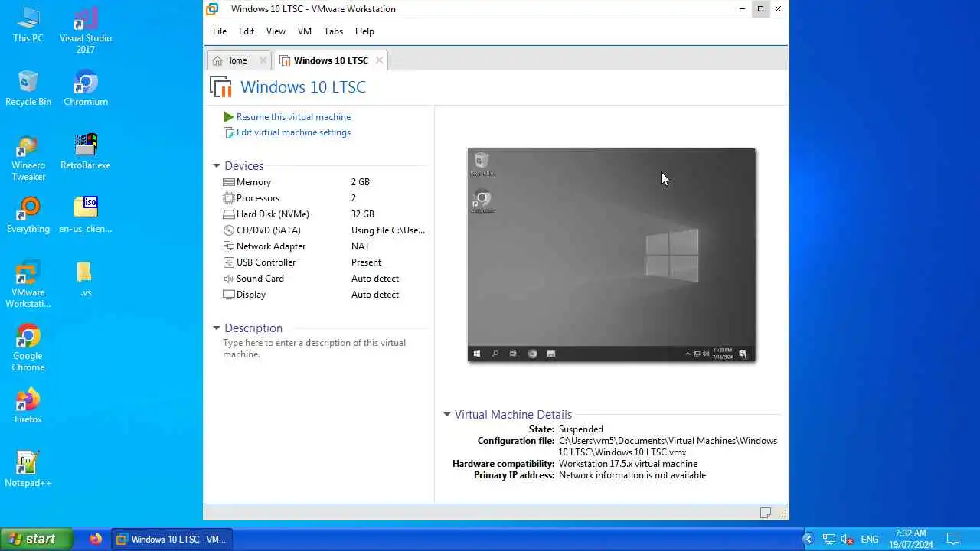Click the status bar message log icon

(765, 513)
